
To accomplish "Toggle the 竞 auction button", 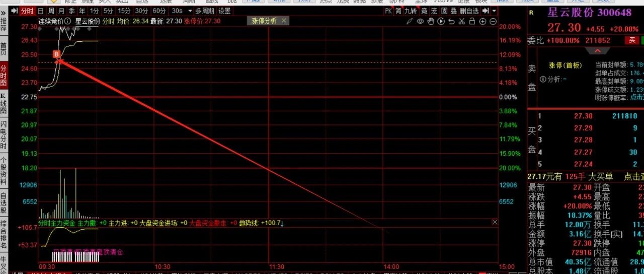I will click(x=424, y=11).
